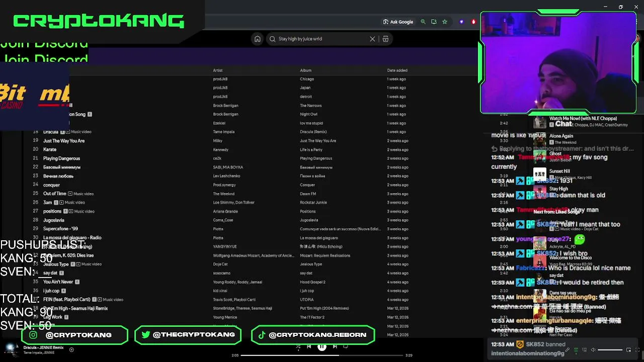Viewport: 644px width, 362px height.
Task: Select "Alone Again" in the queue
Action: coord(561,136)
